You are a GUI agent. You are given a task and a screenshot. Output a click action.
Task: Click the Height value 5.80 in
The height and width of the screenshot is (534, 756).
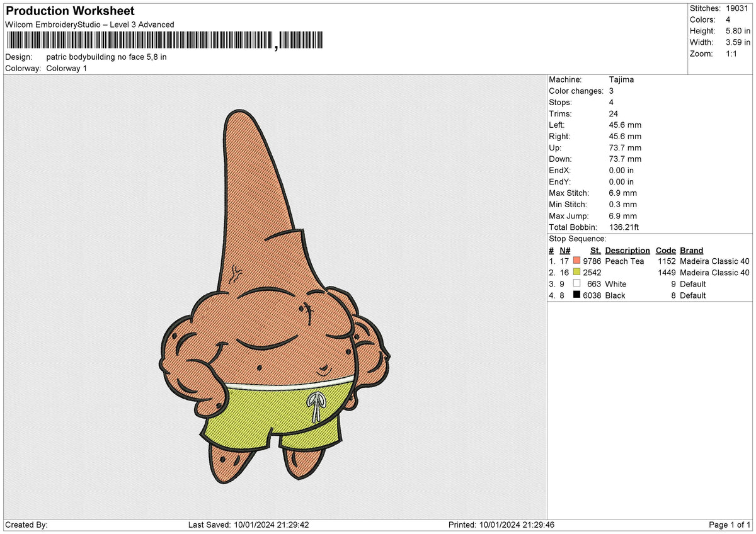pos(738,31)
